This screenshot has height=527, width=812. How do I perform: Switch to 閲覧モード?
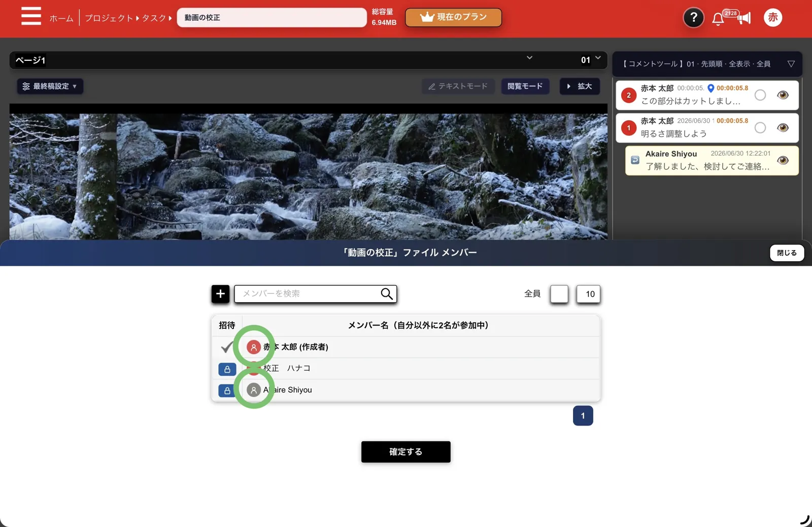[x=525, y=86]
